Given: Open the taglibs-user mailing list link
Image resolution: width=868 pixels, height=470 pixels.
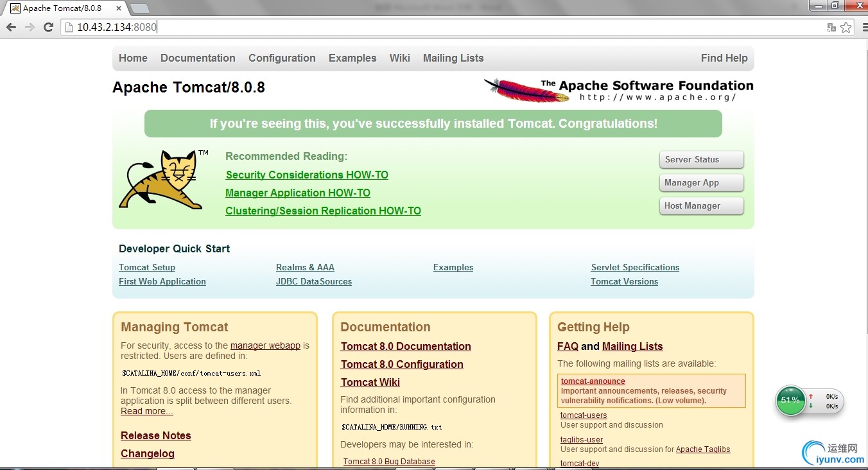Looking at the screenshot, I should tap(582, 440).
